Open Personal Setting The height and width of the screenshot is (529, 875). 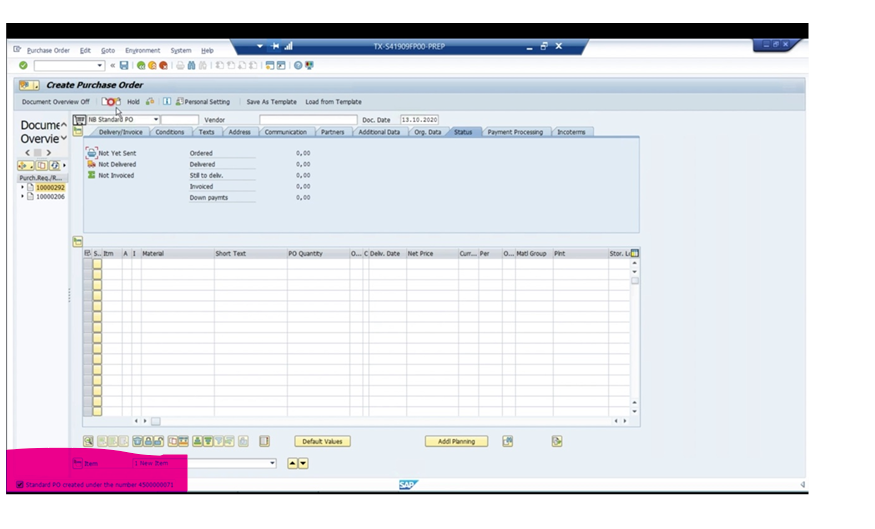[203, 102]
